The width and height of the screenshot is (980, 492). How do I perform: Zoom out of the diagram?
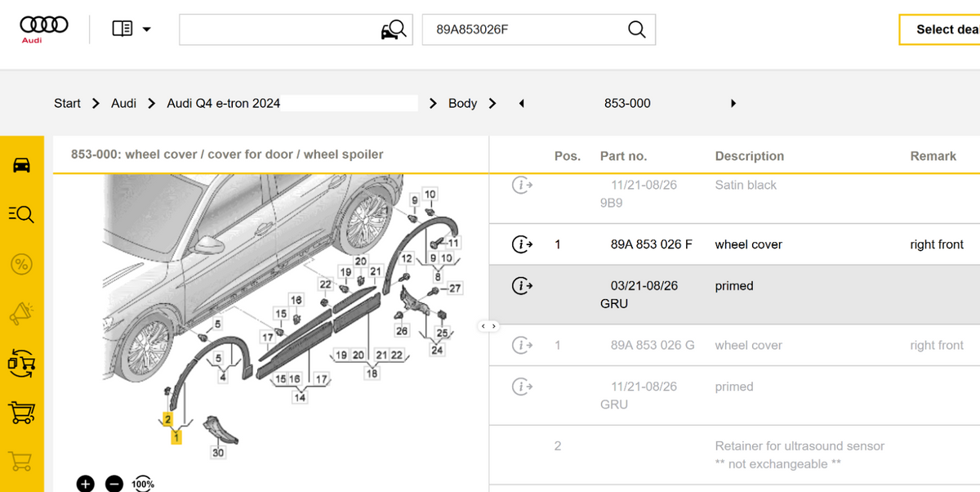[x=114, y=483]
